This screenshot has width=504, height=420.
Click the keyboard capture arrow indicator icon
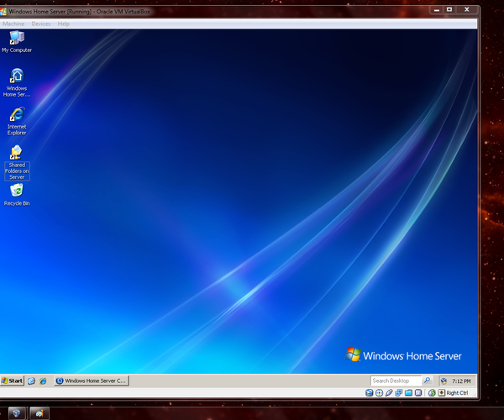point(442,392)
